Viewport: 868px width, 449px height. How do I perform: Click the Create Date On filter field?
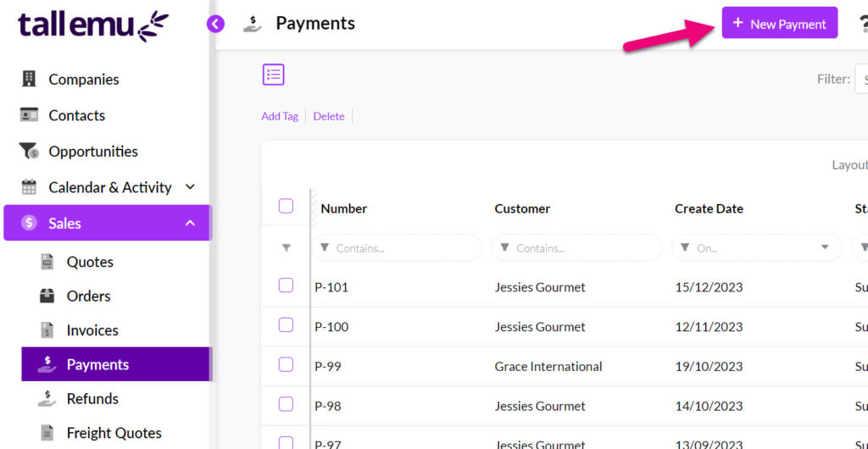coord(757,247)
